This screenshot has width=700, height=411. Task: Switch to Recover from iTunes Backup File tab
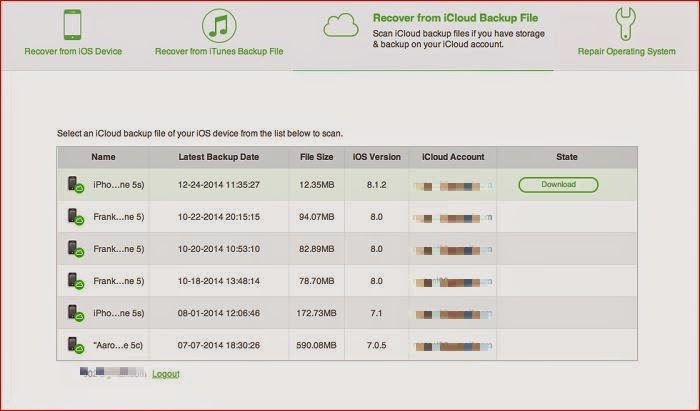(x=219, y=51)
